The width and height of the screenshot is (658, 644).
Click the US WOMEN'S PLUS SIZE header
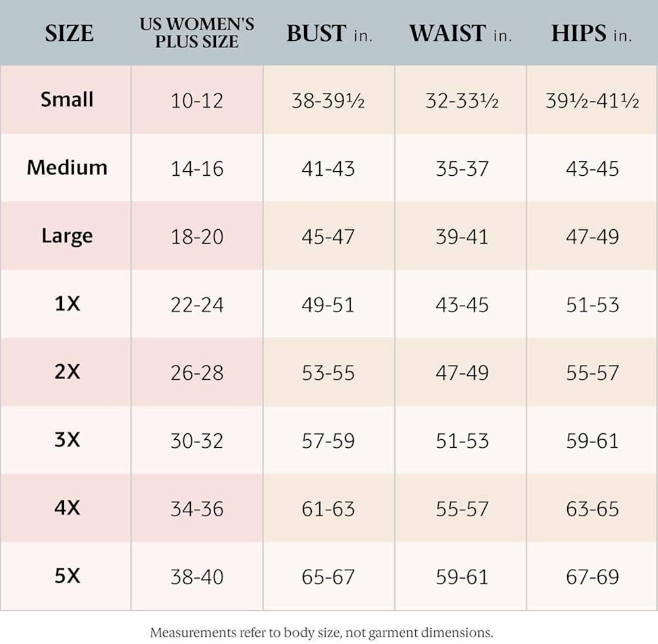pyautogui.click(x=197, y=33)
